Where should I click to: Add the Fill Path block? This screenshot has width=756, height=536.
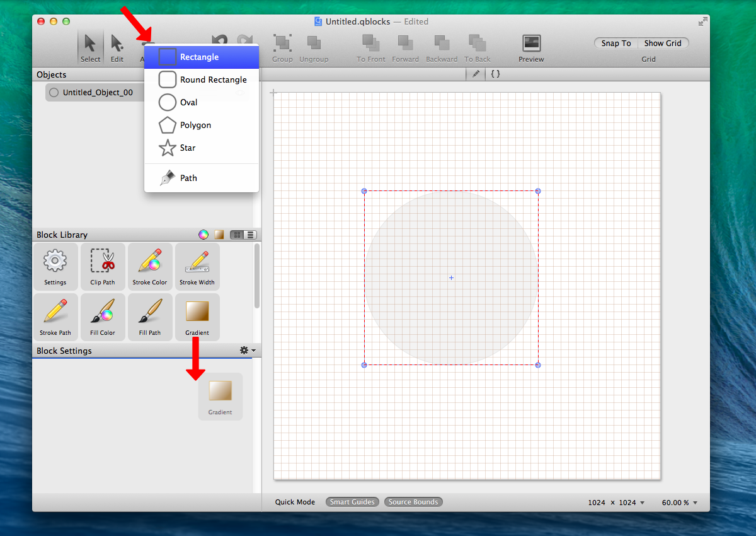click(x=150, y=317)
